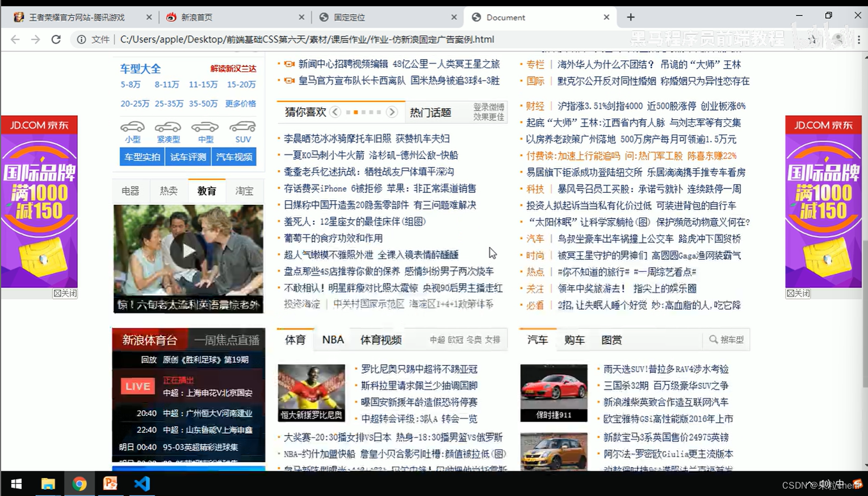Close the 新浪首页 tab
The height and width of the screenshot is (496, 868).
pos(301,17)
